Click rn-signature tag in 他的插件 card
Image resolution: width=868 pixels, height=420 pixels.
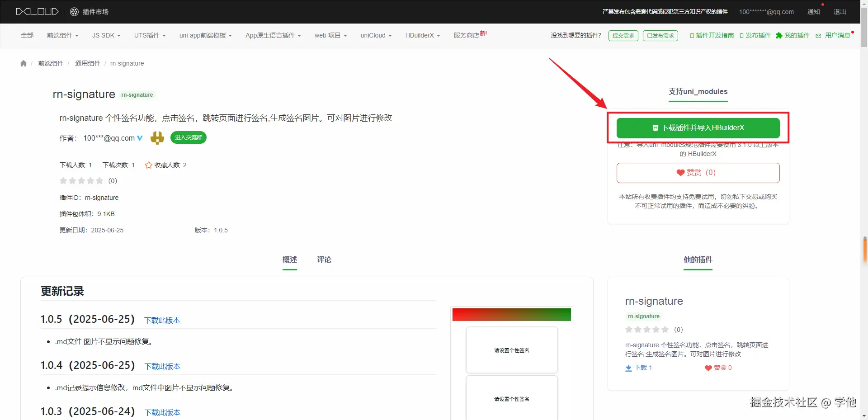[x=643, y=316]
